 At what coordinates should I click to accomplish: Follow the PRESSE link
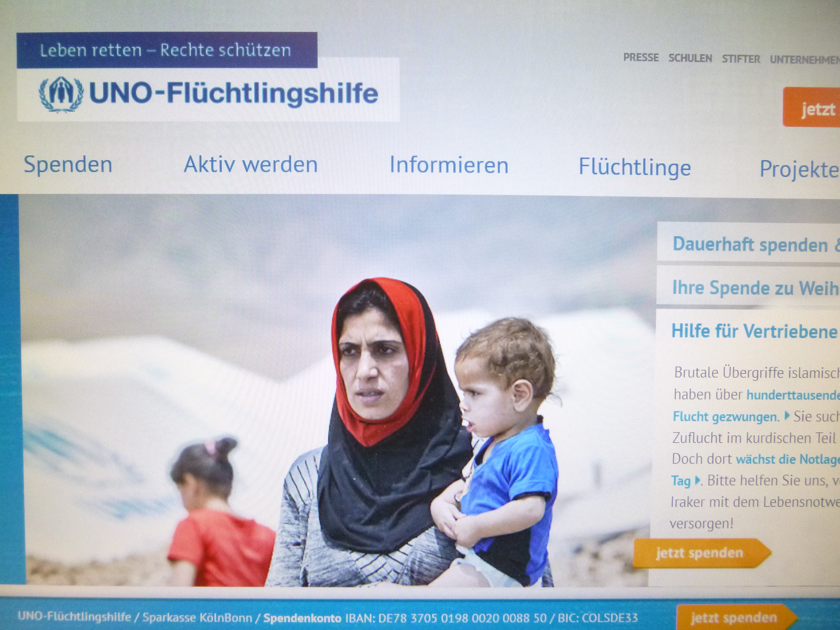tap(641, 58)
